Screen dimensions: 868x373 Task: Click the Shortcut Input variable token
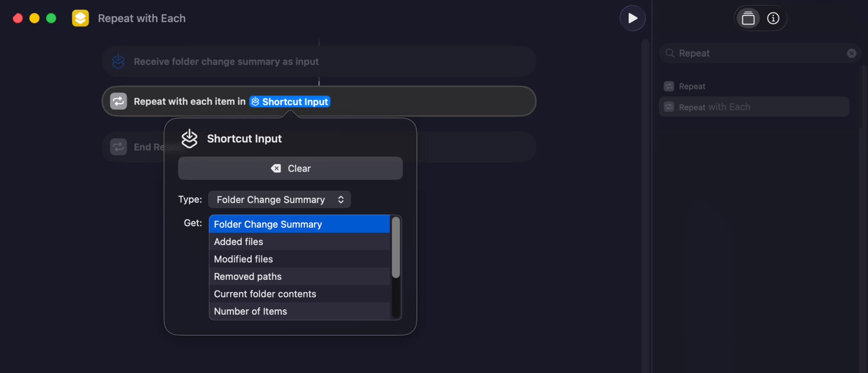pyautogui.click(x=289, y=101)
